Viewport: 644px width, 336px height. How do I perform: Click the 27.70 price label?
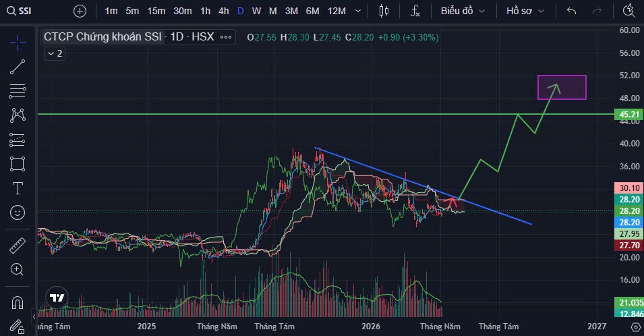(628, 246)
